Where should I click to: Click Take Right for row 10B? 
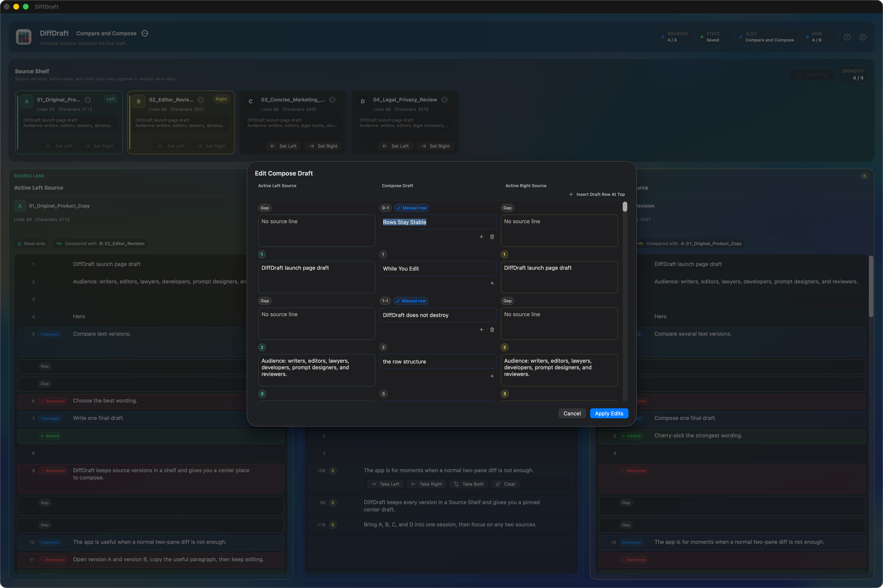pos(427,484)
